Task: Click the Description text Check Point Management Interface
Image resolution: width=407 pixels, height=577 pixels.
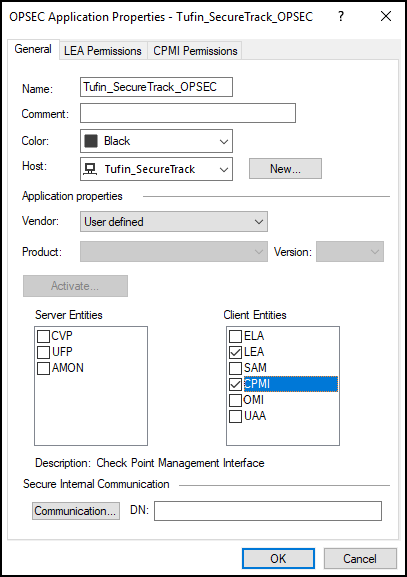Action: 180,463
